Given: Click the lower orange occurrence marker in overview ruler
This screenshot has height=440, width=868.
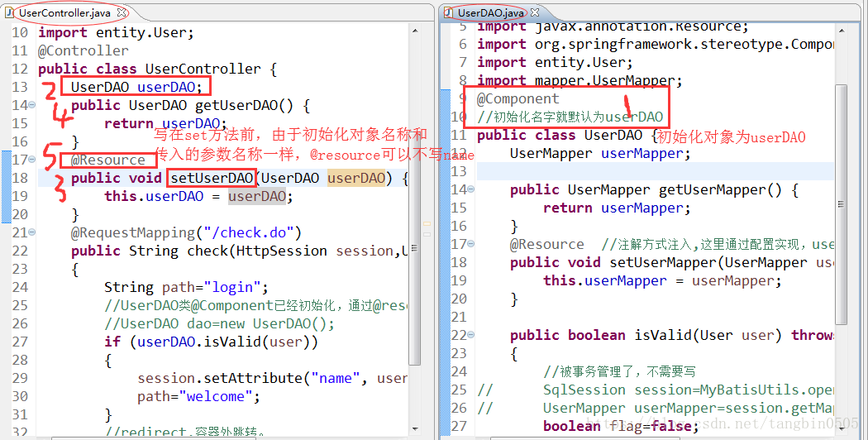Looking at the screenshot, I should click(427, 234).
